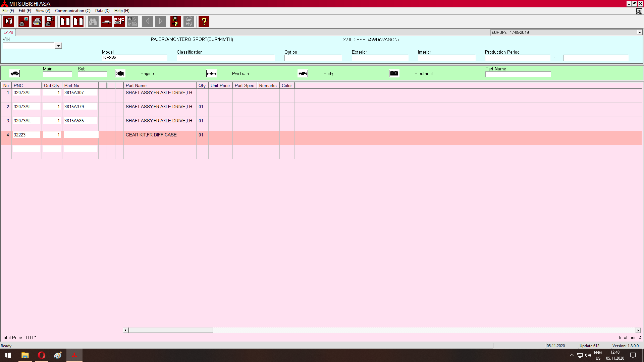Click the floppy disk save icon
Viewport: 644px width, 362px height.
point(175,21)
